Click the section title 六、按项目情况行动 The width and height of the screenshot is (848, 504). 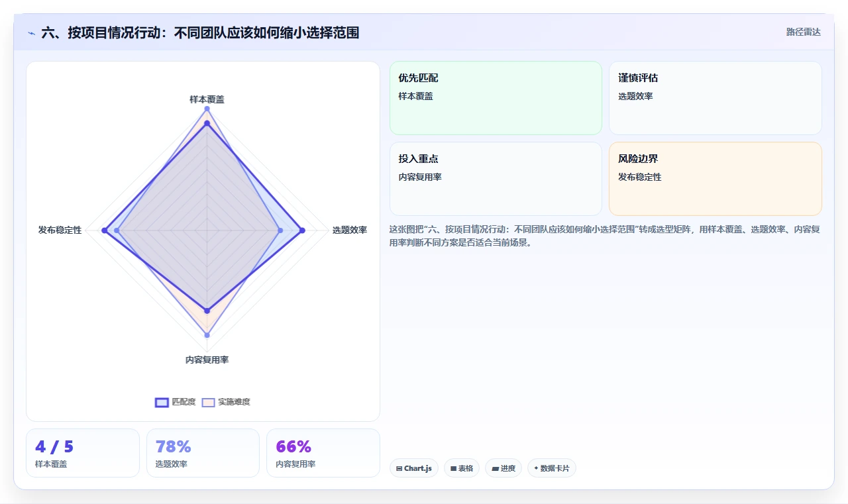click(200, 32)
